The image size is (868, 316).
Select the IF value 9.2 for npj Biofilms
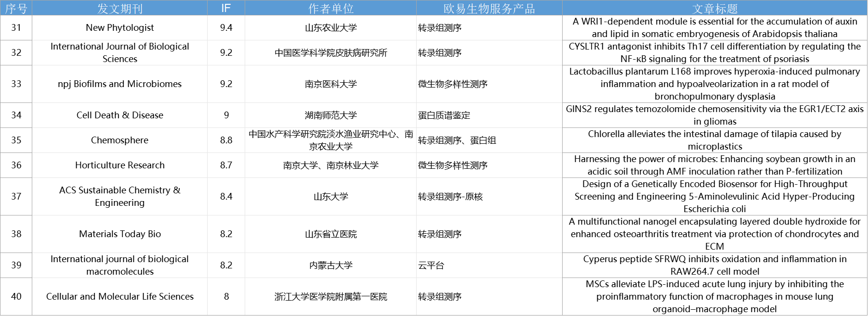pyautogui.click(x=226, y=84)
